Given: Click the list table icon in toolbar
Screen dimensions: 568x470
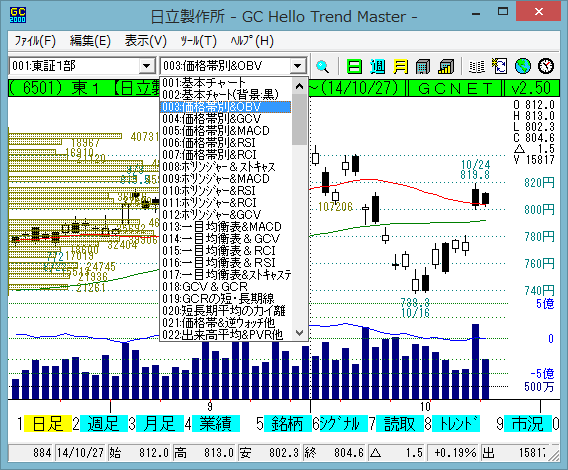Looking at the screenshot, I should 476,66.
